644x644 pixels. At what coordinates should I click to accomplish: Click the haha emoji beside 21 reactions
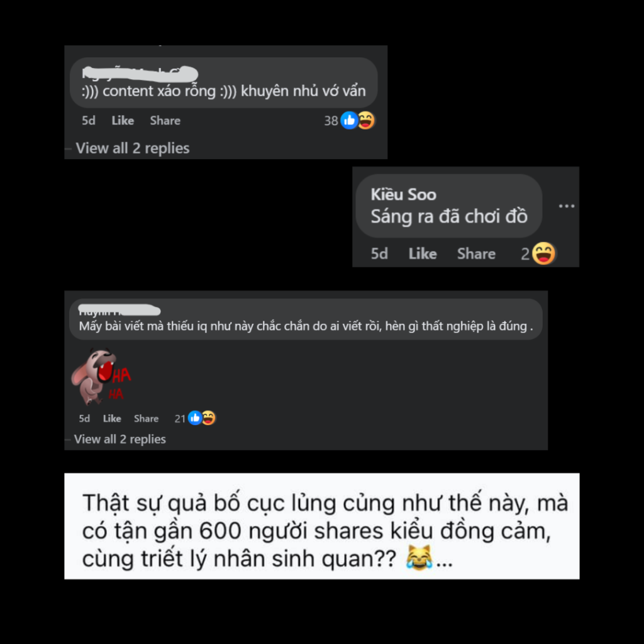tap(208, 418)
